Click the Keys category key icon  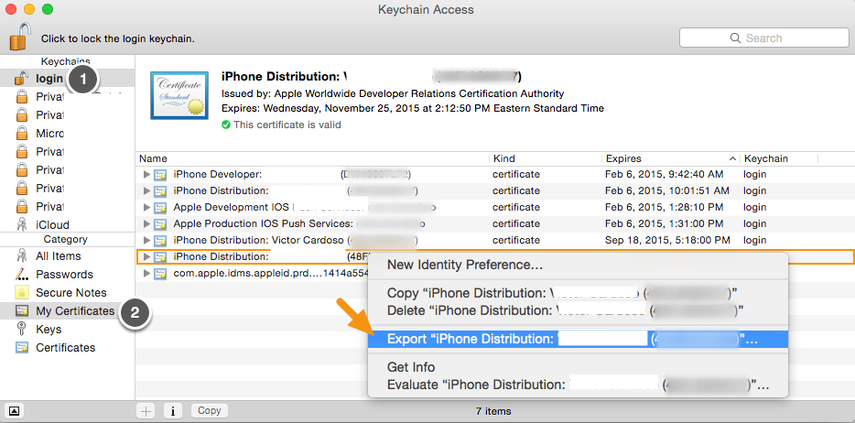tap(22, 329)
